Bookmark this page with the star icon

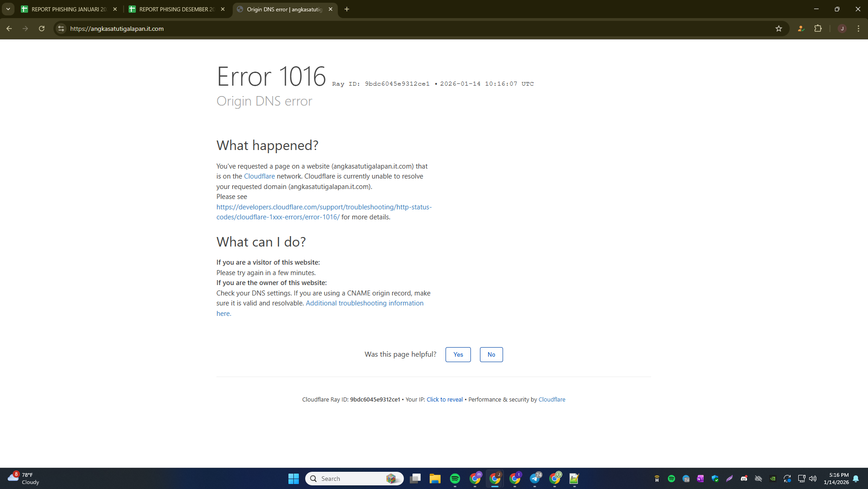[x=779, y=29]
